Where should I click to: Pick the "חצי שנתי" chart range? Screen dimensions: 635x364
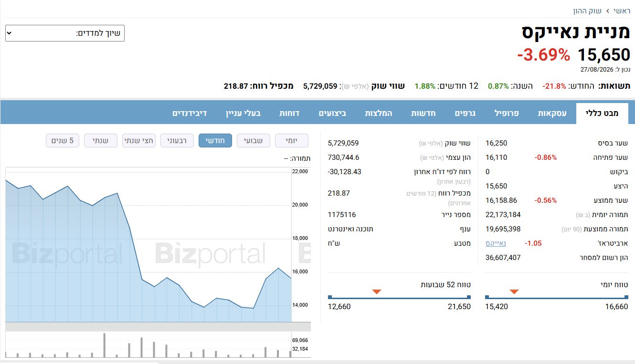[x=139, y=140]
